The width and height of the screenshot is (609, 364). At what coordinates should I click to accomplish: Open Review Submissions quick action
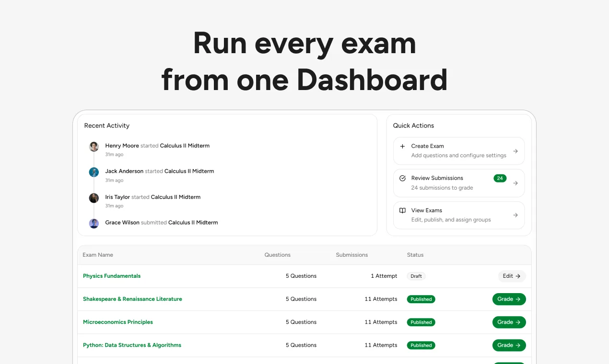tap(459, 183)
